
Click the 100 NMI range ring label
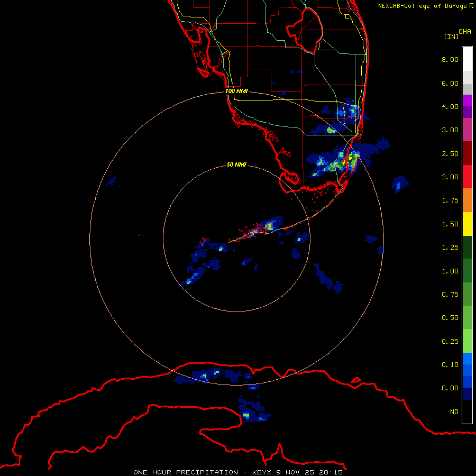pyautogui.click(x=236, y=91)
